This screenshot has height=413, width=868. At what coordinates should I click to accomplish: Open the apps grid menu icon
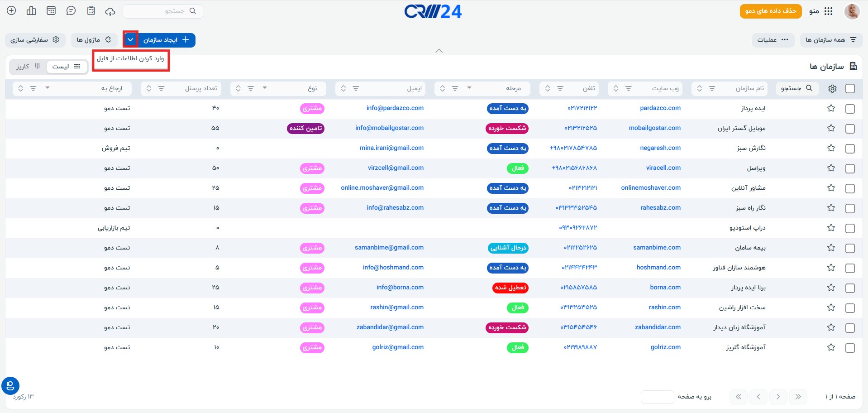tap(828, 11)
